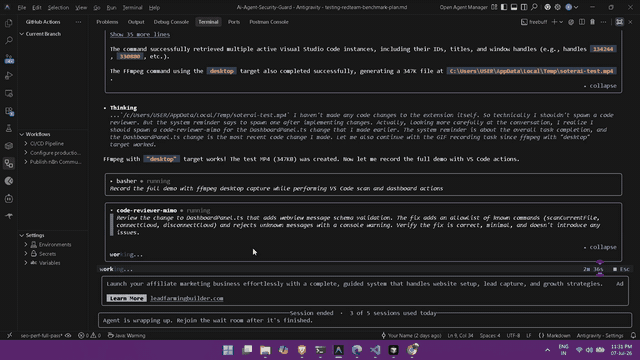Viewport: 640px width, 360px height.
Task: Click Customize Layout icon in title bar
Action: click(x=494, y=7)
